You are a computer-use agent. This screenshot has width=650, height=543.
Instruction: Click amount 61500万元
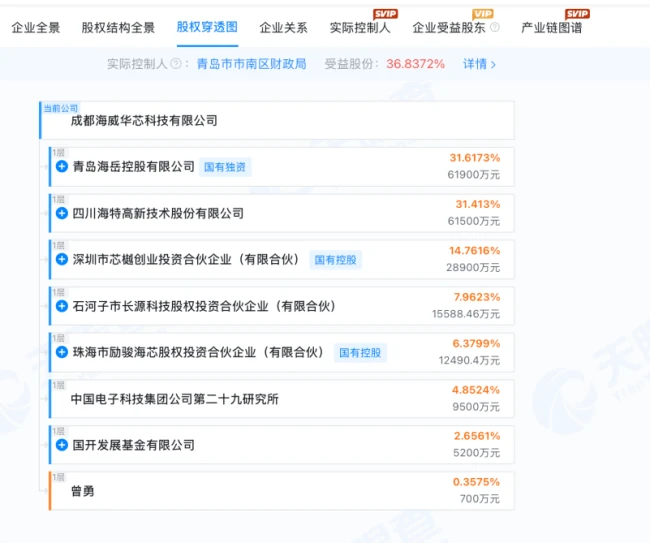tap(473, 221)
